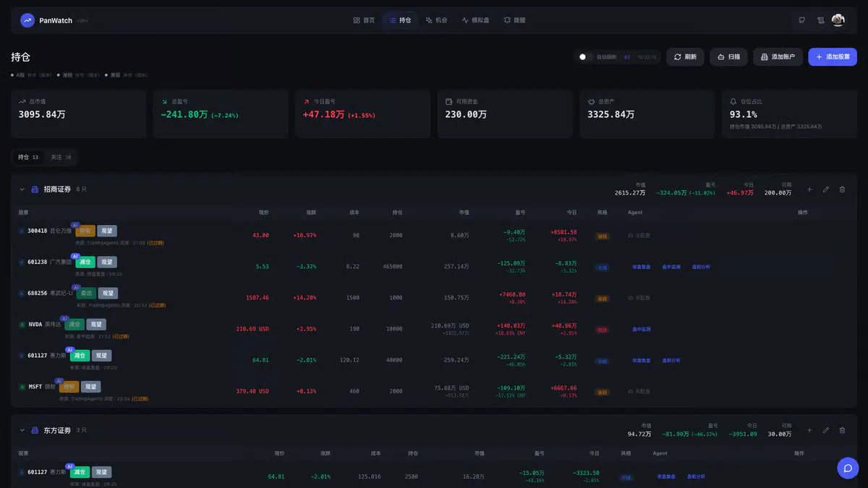Image resolution: width=868 pixels, height=488 pixels.
Task: Click the 总市值 3095.84万 card
Action: [78, 114]
